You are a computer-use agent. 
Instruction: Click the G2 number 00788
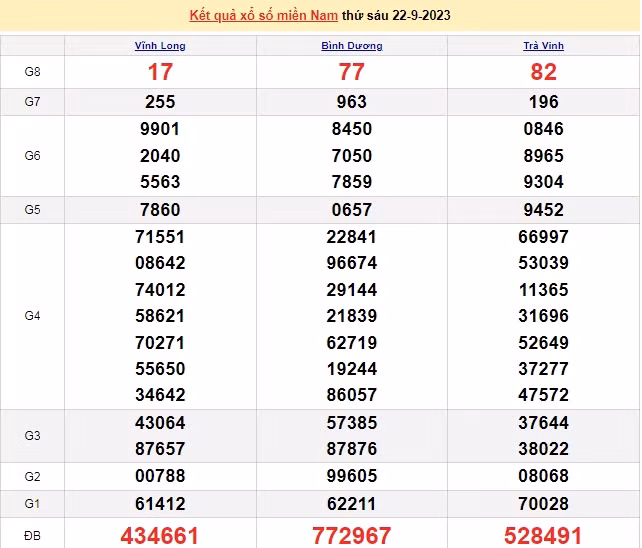[x=160, y=476]
